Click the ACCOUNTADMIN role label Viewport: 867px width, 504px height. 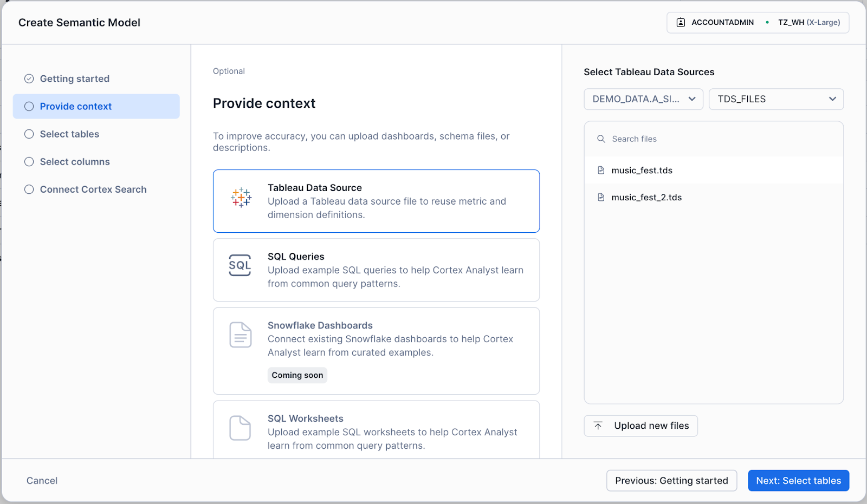(722, 23)
